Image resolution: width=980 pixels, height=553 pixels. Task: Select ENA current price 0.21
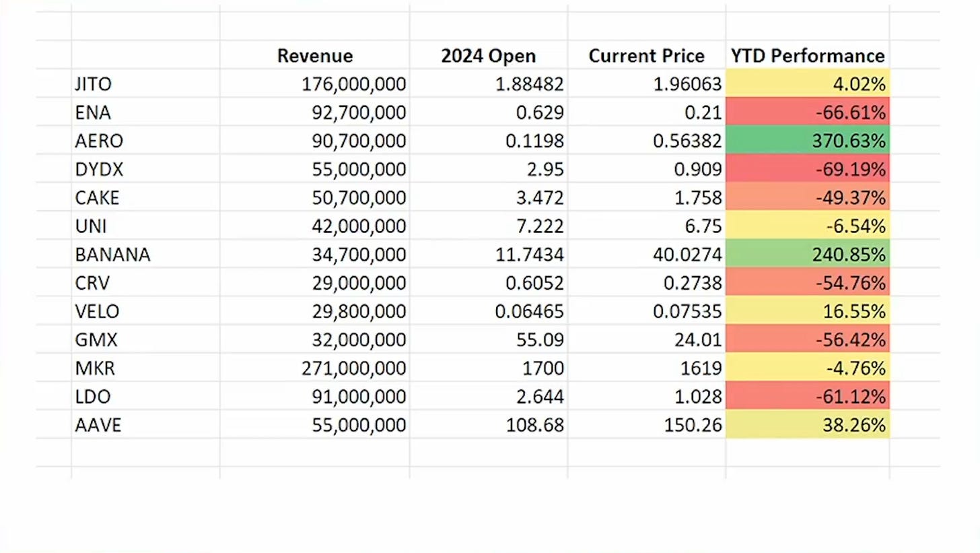646,112
